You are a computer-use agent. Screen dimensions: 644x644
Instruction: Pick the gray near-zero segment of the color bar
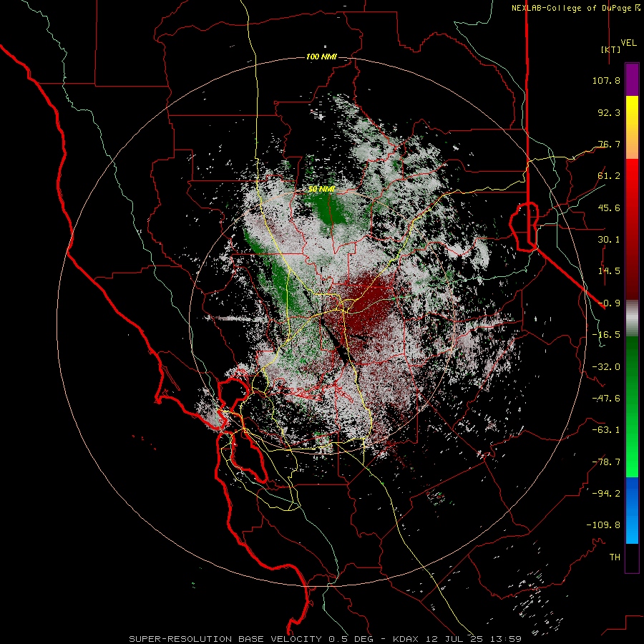click(632, 318)
